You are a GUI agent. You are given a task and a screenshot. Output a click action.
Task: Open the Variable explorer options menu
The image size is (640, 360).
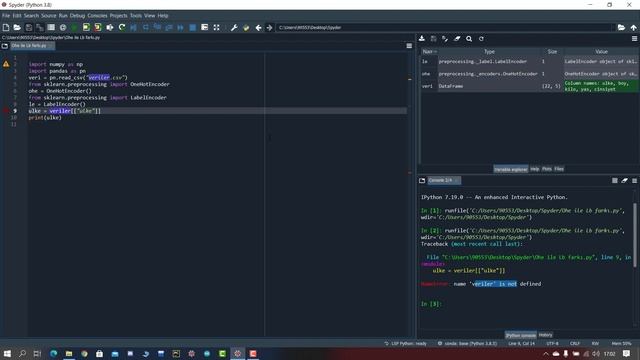point(634,38)
